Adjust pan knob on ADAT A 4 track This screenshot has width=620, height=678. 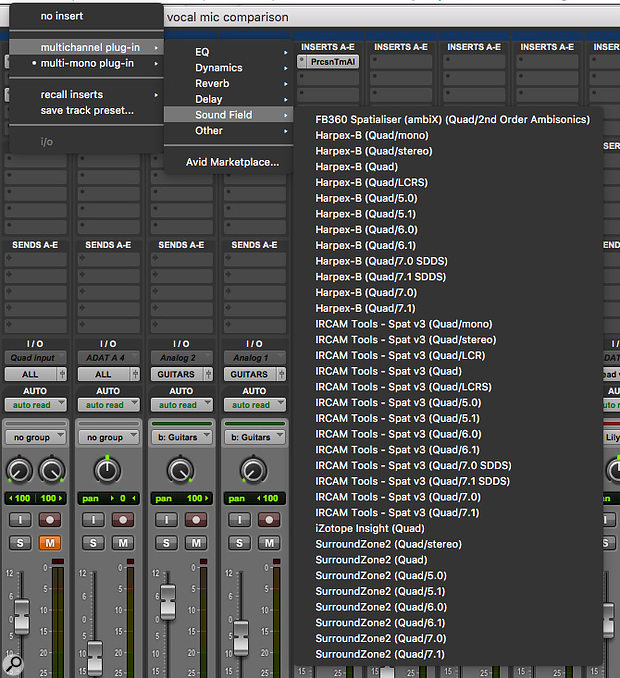(107, 470)
